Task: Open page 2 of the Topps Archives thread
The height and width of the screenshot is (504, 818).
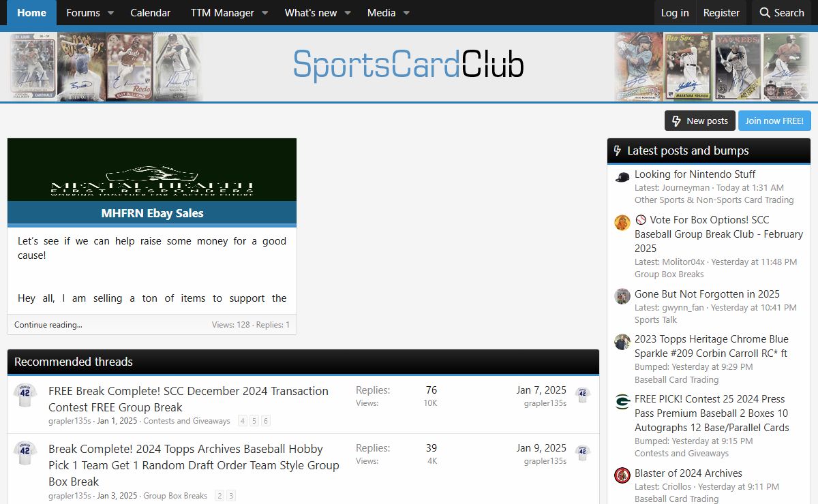Action: (219, 496)
